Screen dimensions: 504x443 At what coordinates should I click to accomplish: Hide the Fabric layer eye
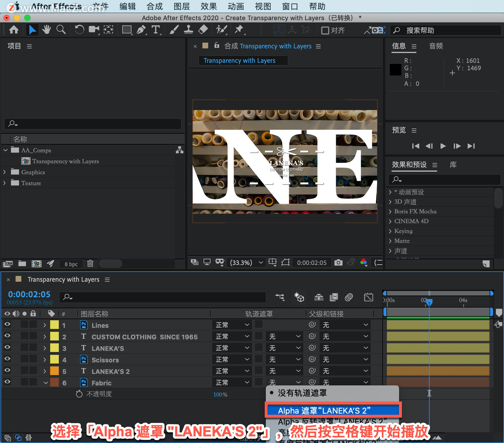click(x=7, y=382)
